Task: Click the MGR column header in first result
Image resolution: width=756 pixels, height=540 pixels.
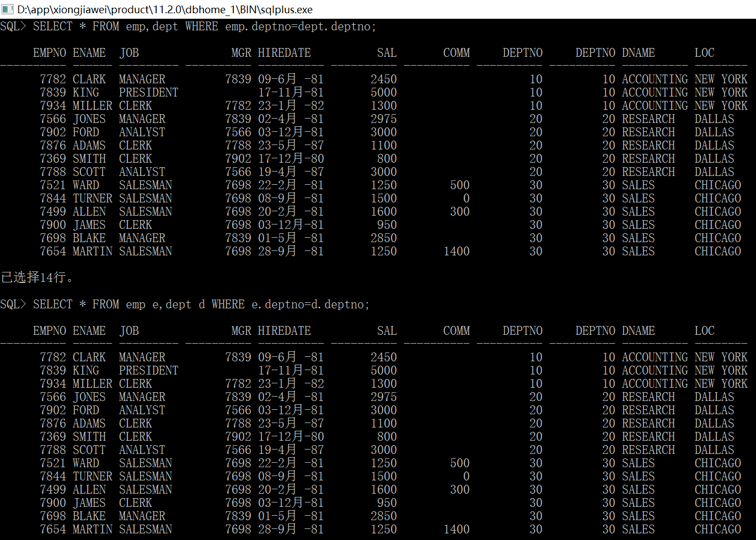Action: coord(242,53)
